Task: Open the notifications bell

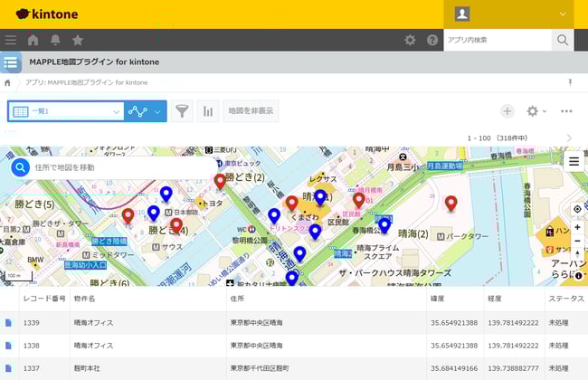Action: point(55,40)
